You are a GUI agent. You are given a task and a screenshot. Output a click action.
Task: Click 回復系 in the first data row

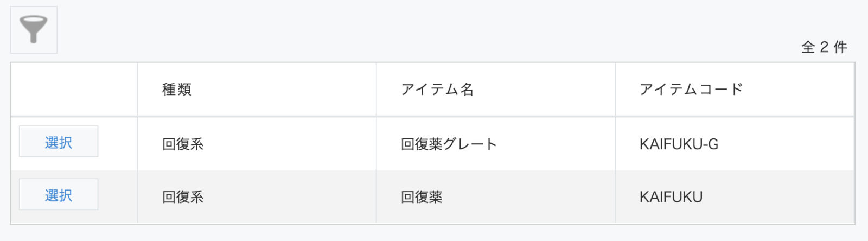pos(183,144)
